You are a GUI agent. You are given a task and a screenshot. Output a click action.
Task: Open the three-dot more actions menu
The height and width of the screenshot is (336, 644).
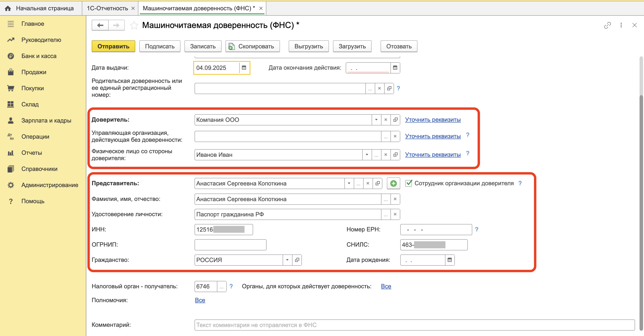point(621,25)
